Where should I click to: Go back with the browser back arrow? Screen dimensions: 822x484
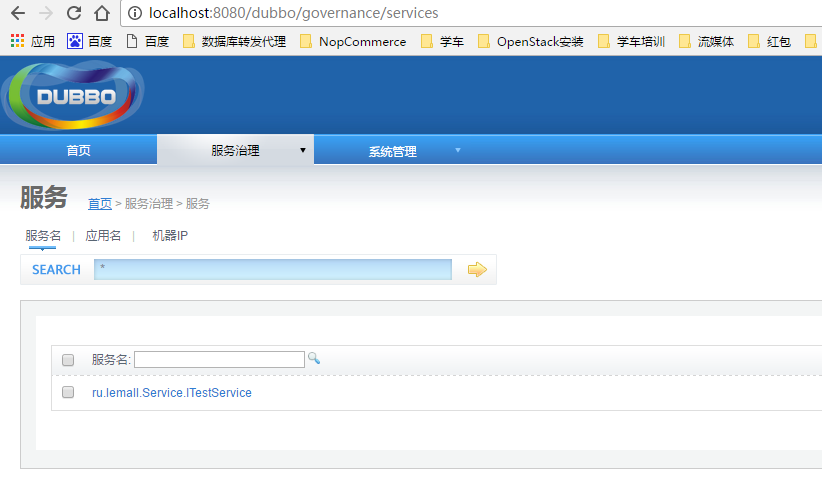pyautogui.click(x=18, y=13)
